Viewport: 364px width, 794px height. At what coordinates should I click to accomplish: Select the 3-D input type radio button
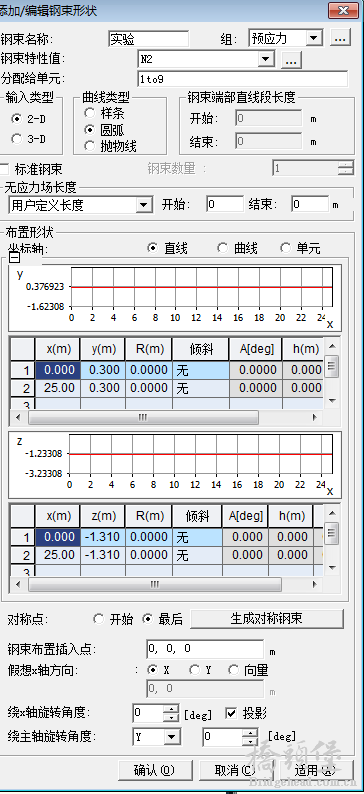point(17,138)
